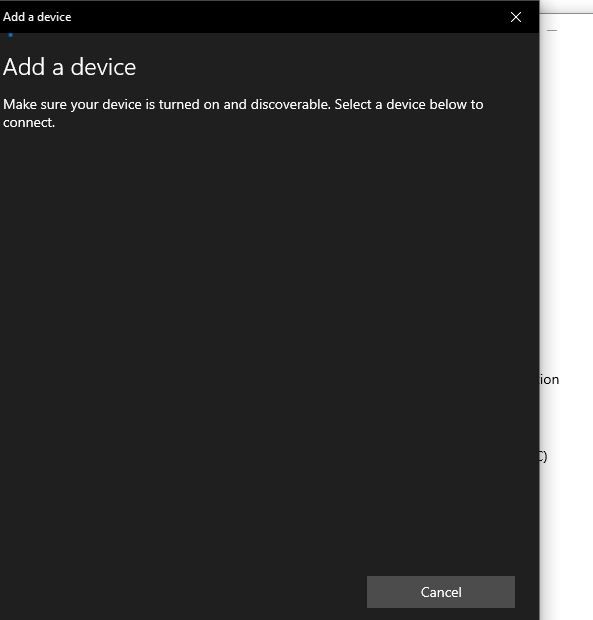Click the large 'Add a device' heading
Image resolution: width=593 pixels, height=620 pixels.
70,67
